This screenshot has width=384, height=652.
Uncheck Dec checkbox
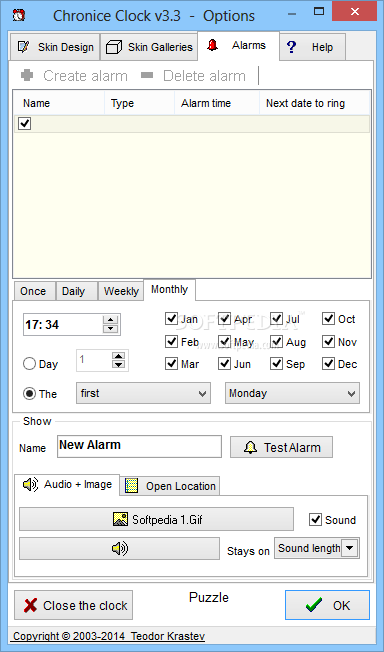[328, 364]
